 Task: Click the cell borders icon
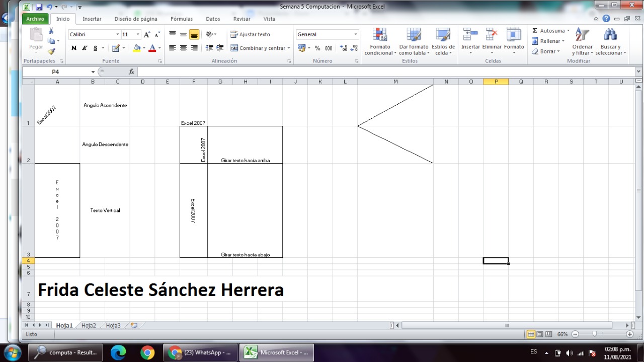(115, 48)
